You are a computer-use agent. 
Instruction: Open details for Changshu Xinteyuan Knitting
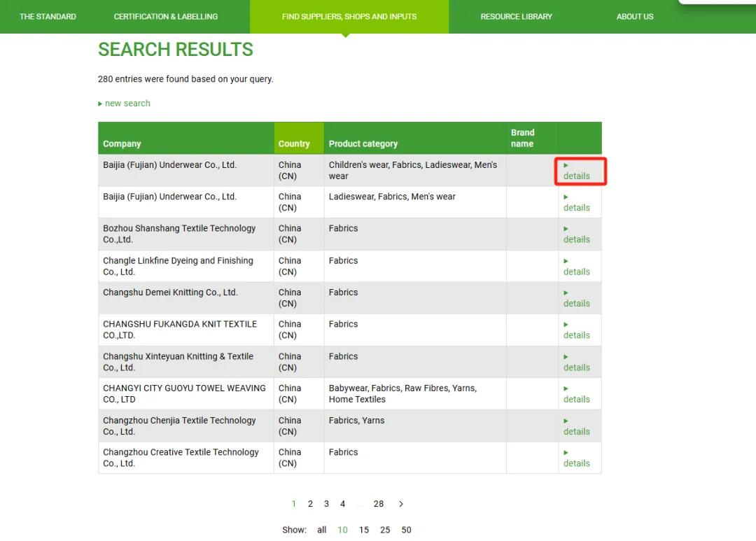[577, 363]
